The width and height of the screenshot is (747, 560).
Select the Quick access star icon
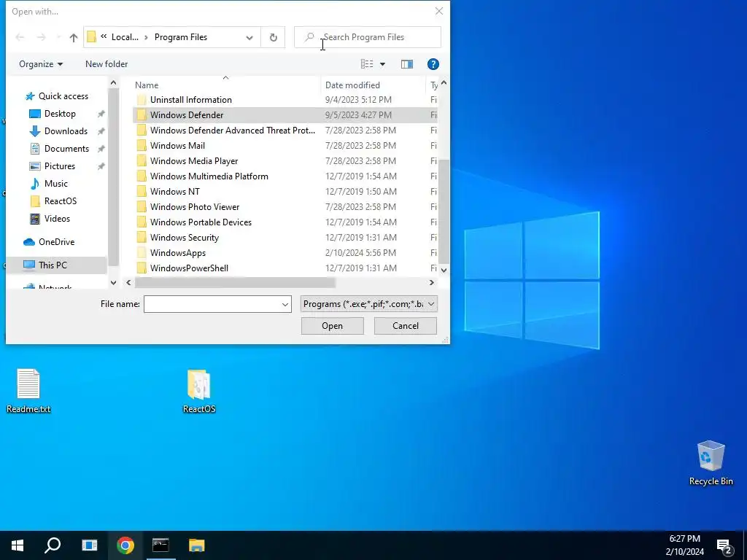coord(29,96)
